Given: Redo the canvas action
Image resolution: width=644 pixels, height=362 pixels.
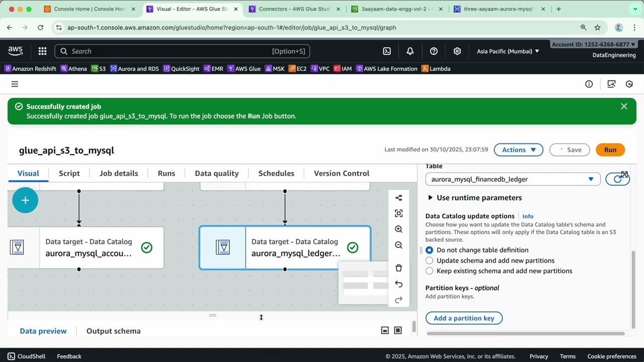Looking at the screenshot, I should 398,300.
